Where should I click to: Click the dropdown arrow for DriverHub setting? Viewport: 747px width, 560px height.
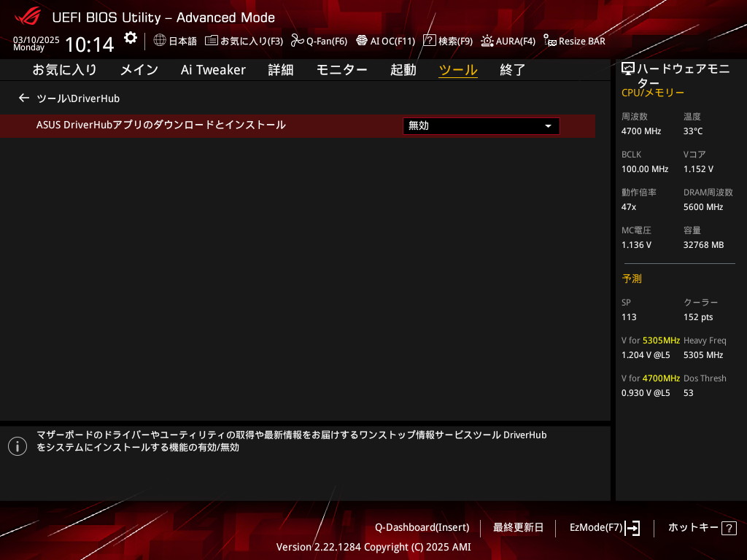[x=548, y=126]
